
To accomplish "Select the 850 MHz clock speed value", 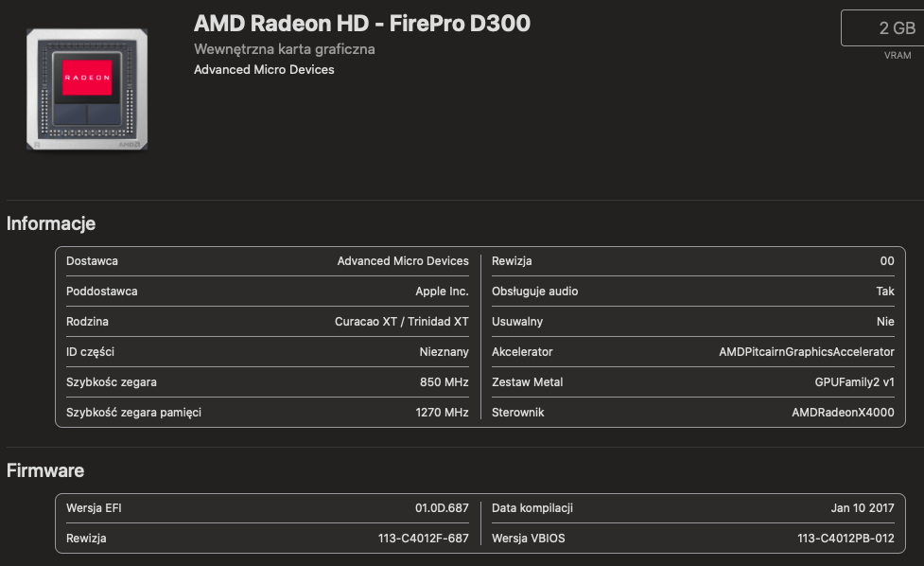I will point(444,382).
